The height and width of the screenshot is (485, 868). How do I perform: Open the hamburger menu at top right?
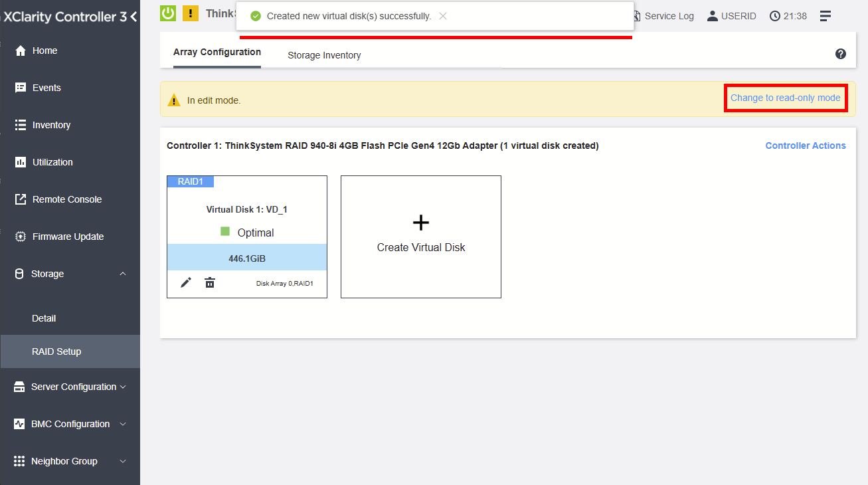click(825, 15)
